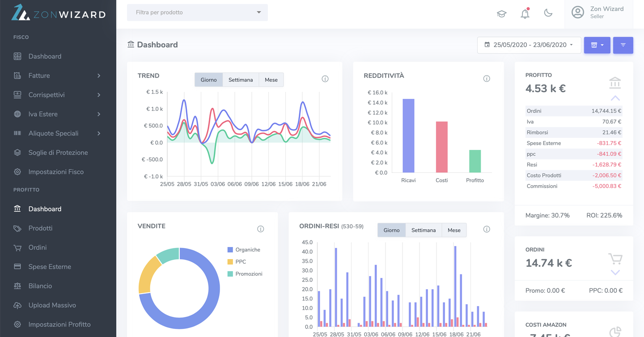Open the date range picker 25/05/2020 - 23/06/2020
Screen dimensions: 644x337
pyautogui.click(x=529, y=45)
